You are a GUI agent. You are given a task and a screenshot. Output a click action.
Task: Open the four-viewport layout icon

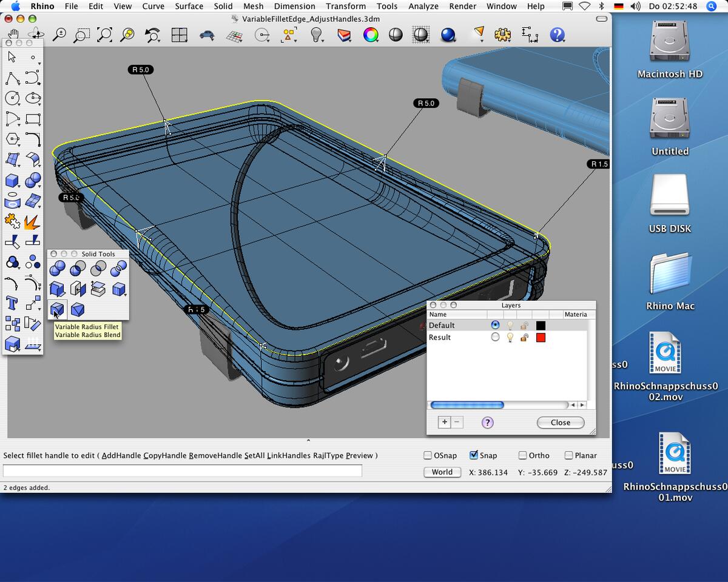(179, 35)
